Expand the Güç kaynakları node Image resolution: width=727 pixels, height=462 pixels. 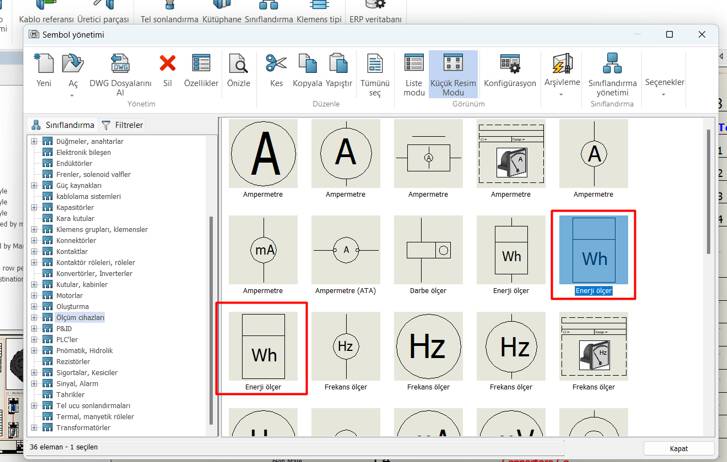(34, 185)
